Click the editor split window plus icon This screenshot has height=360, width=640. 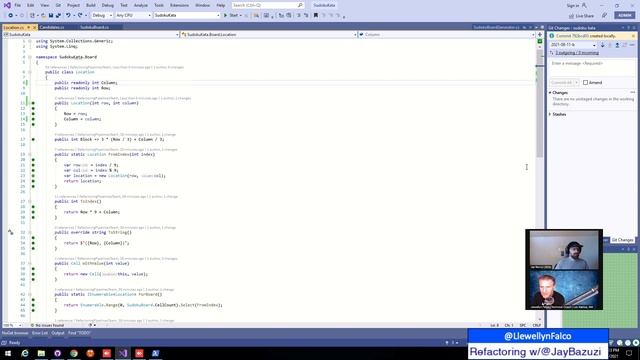[540, 35]
